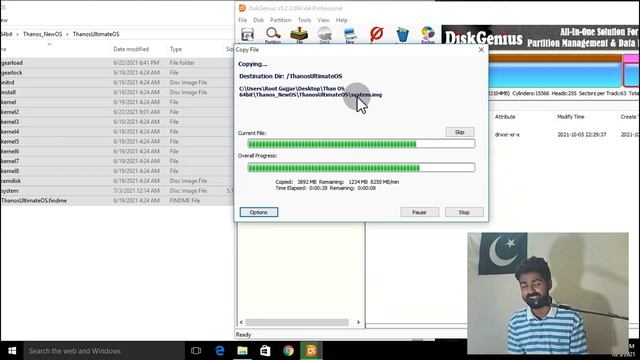Open the View menu
640x360 pixels.
click(x=323, y=20)
